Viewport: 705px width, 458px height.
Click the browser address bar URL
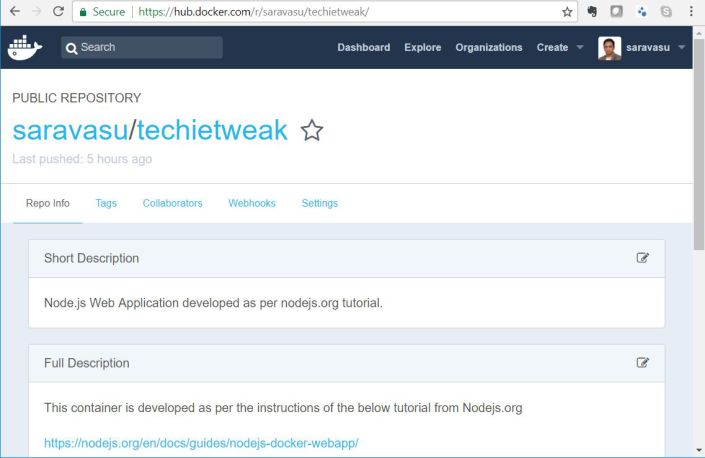(x=254, y=12)
